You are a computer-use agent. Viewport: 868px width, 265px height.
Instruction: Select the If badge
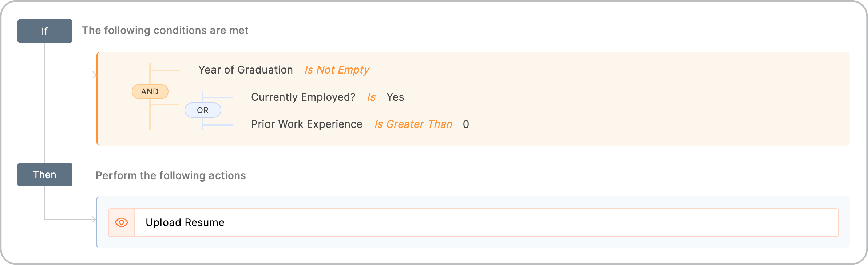(45, 31)
